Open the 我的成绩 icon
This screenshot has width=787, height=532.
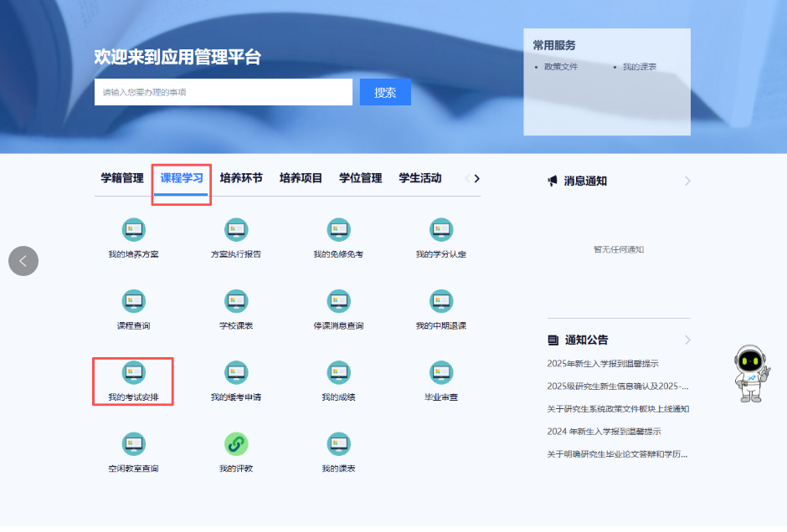(x=338, y=373)
